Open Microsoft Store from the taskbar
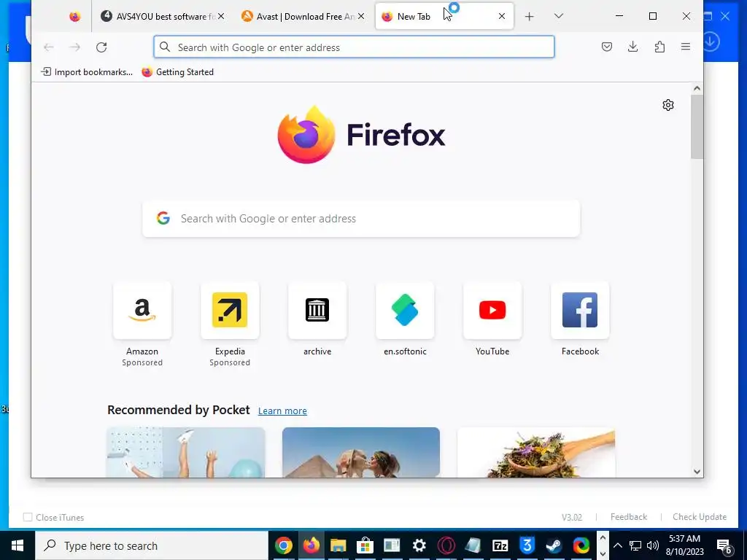The height and width of the screenshot is (560, 747). pos(365,545)
